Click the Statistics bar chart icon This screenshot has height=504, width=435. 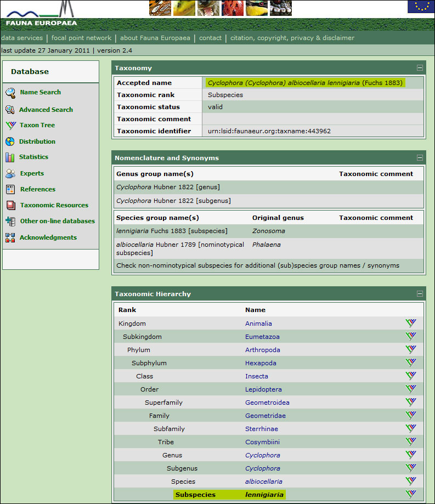pyautogui.click(x=10, y=157)
